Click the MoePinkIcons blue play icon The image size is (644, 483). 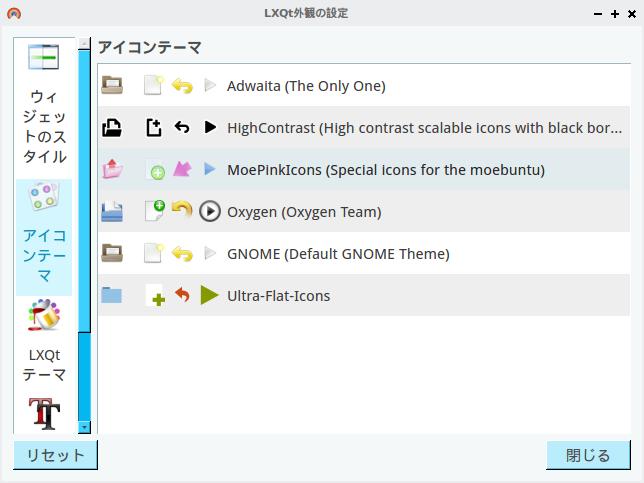pyautogui.click(x=210, y=169)
